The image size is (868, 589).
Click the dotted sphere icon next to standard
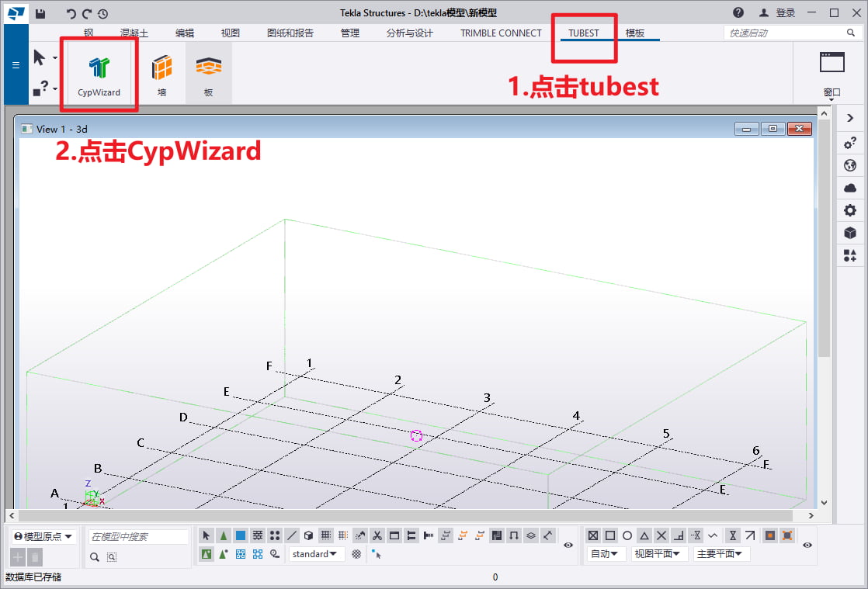pyautogui.click(x=356, y=553)
